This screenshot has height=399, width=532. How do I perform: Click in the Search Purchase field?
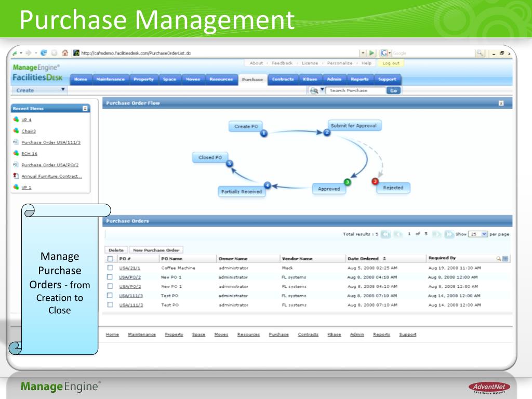coord(355,90)
